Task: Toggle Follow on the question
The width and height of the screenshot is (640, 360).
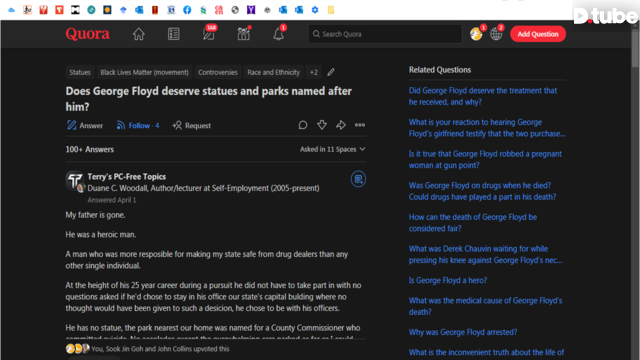Action: coord(138,125)
